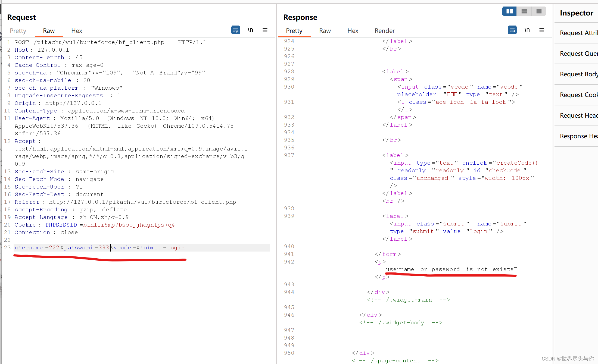This screenshot has height=364, width=598.
Task: Click the Cache-Control header line
Action: coord(59,65)
